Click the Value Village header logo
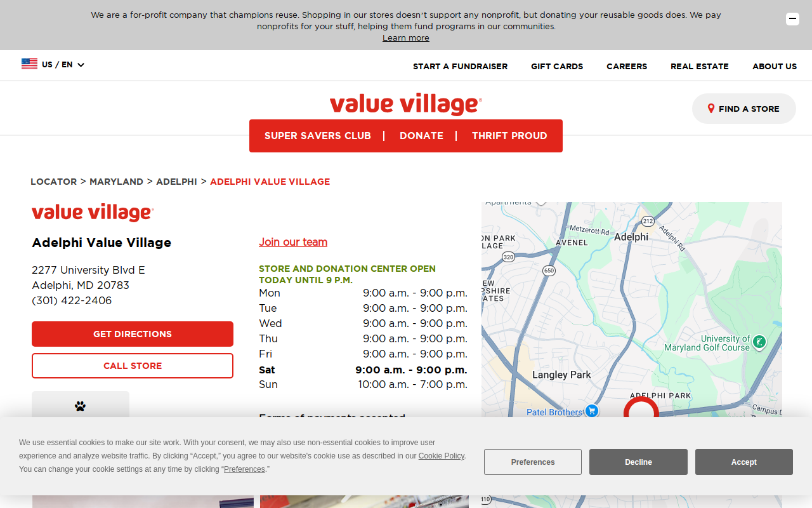The width and height of the screenshot is (812, 508). pos(406,104)
